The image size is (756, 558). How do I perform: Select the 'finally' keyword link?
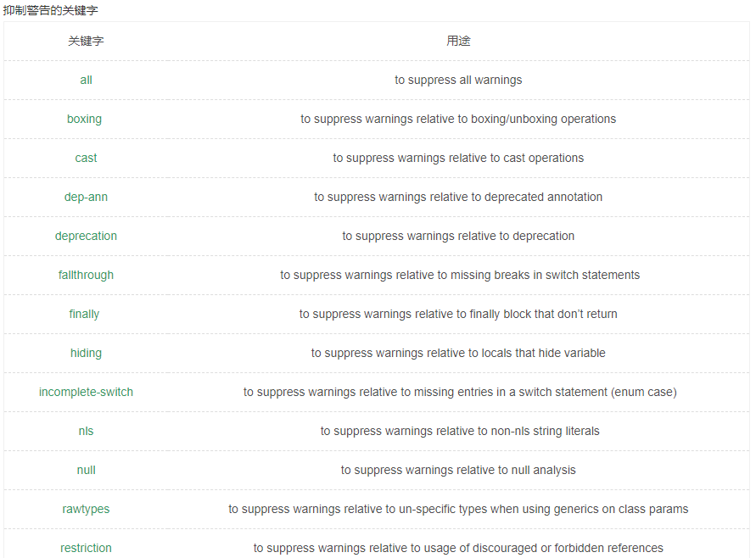click(84, 314)
